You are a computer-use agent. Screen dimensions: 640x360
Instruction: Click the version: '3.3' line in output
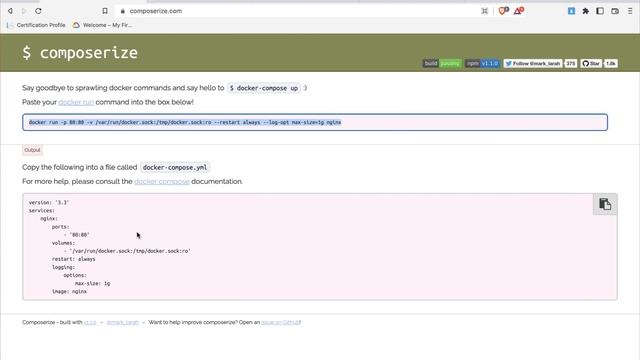pos(49,202)
